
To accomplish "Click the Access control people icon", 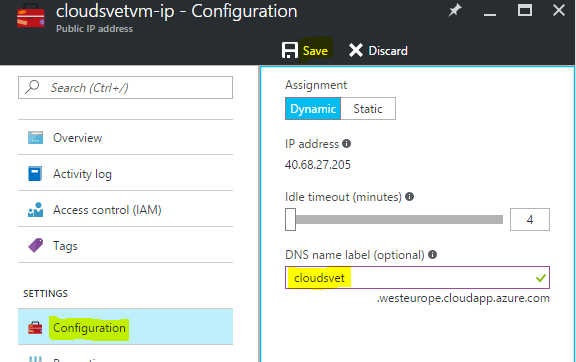I will coord(35,210).
